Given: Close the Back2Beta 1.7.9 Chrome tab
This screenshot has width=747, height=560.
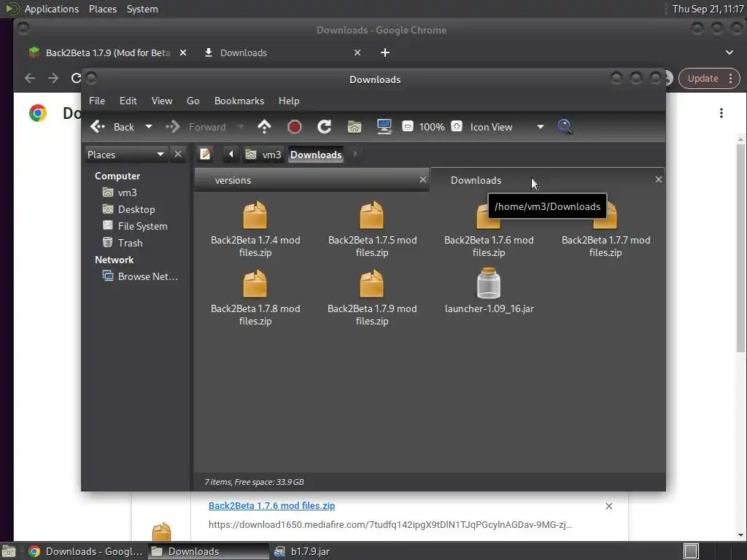Looking at the screenshot, I should [183, 52].
